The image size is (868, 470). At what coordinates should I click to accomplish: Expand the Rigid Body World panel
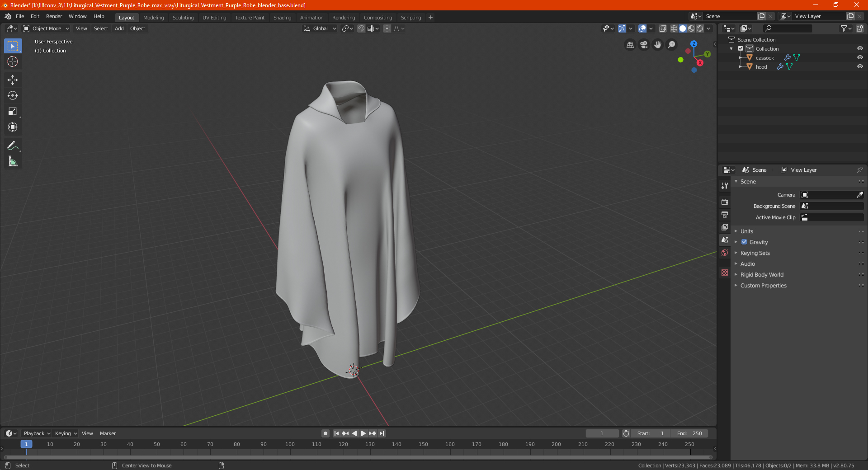click(x=762, y=274)
